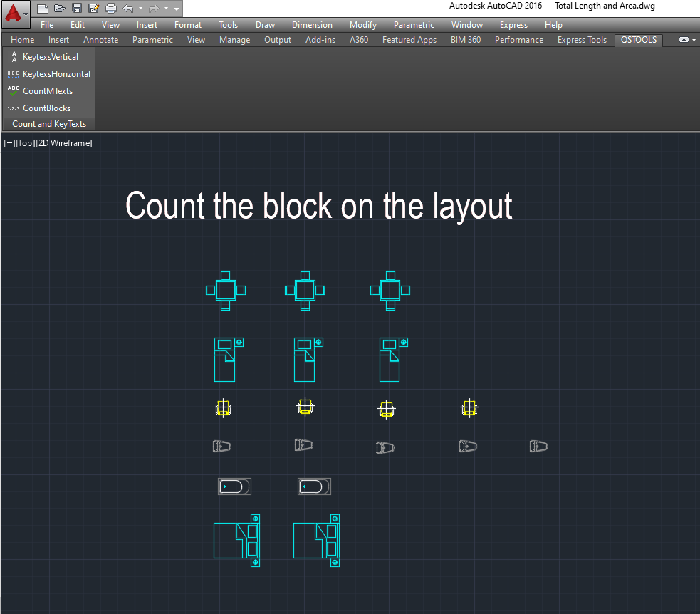Open the [-] viewport controls menu
Screen dimensions: 700x614
click(x=9, y=143)
